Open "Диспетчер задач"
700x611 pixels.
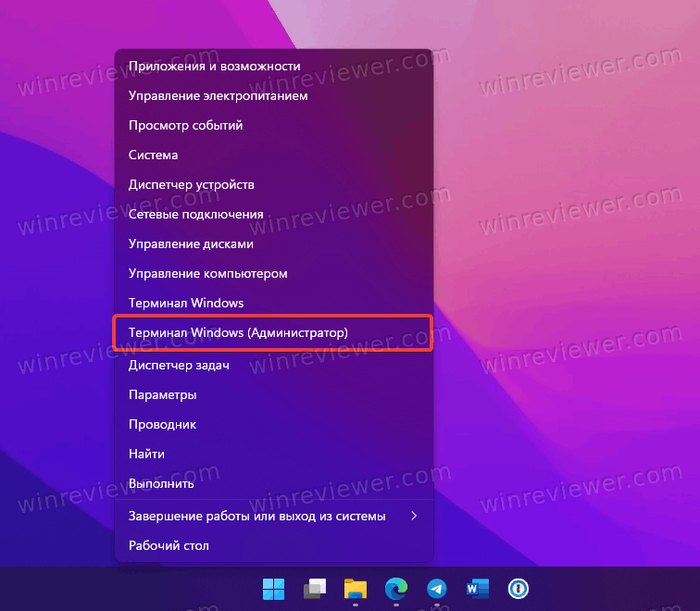[274, 365]
